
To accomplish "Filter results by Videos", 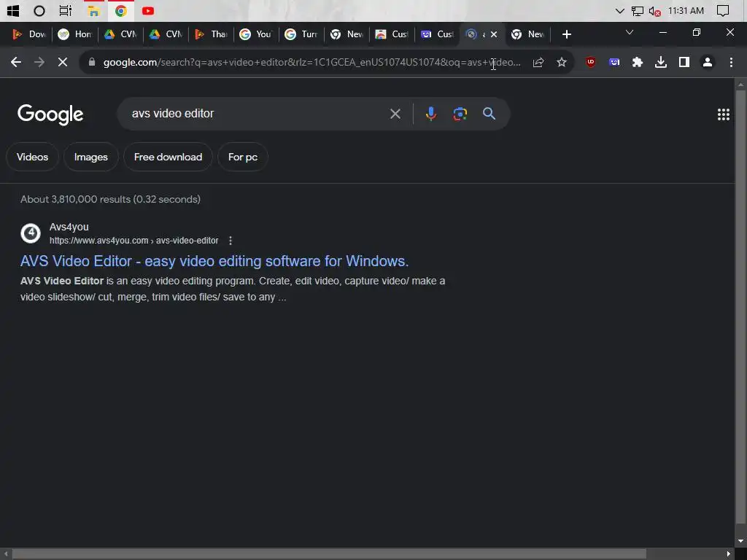I will (32, 157).
